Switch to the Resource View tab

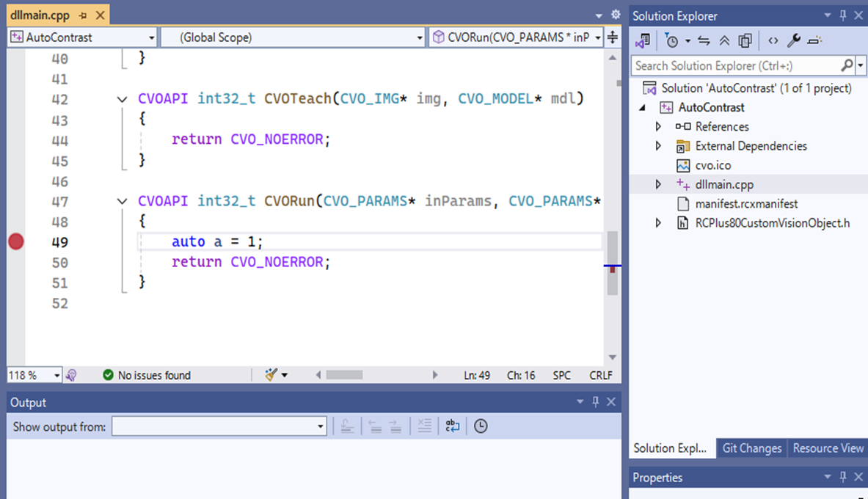pyautogui.click(x=828, y=448)
